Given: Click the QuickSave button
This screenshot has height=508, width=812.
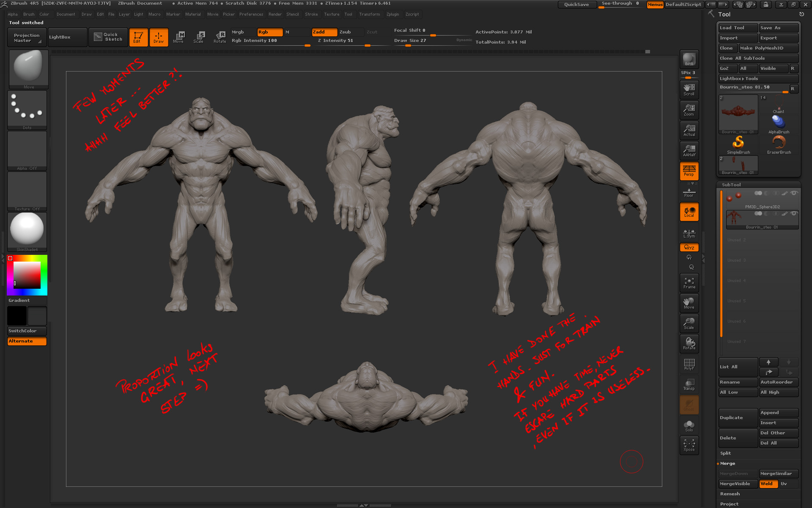Looking at the screenshot, I should tap(576, 5).
